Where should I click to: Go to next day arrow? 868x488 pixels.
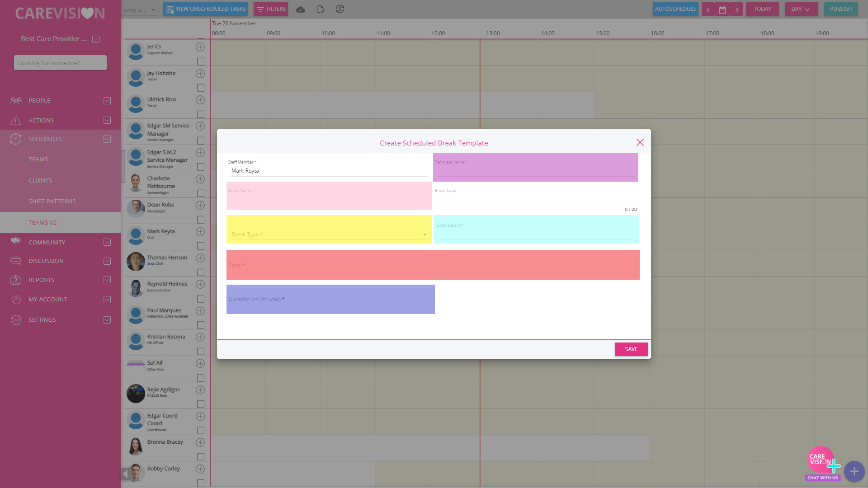[737, 9]
